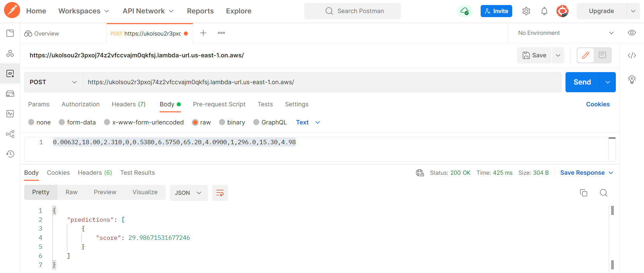
Task: Click the cloud sync status icon
Action: tap(465, 11)
